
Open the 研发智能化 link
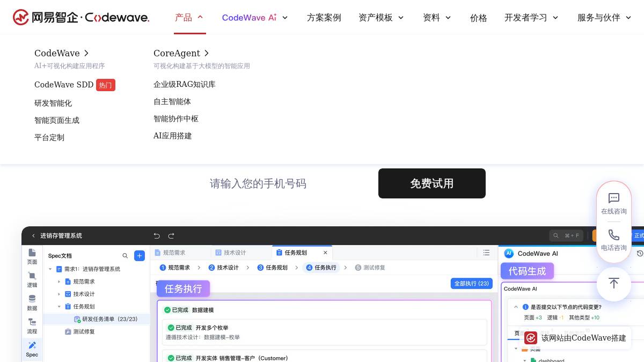coord(53,103)
